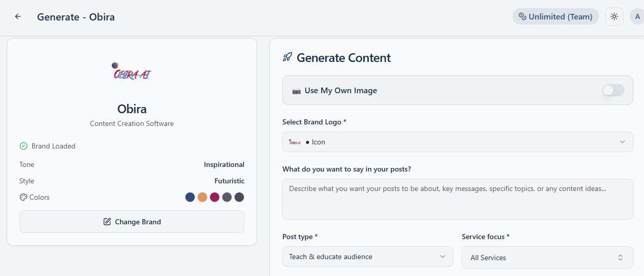Click the chevron arrow of the Icon logo dropdown

[622, 142]
